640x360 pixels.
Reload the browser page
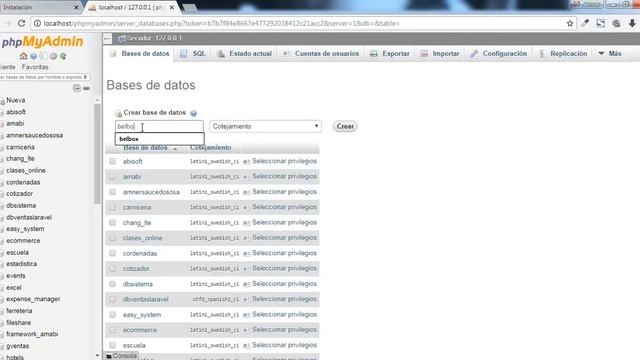click(x=21, y=23)
